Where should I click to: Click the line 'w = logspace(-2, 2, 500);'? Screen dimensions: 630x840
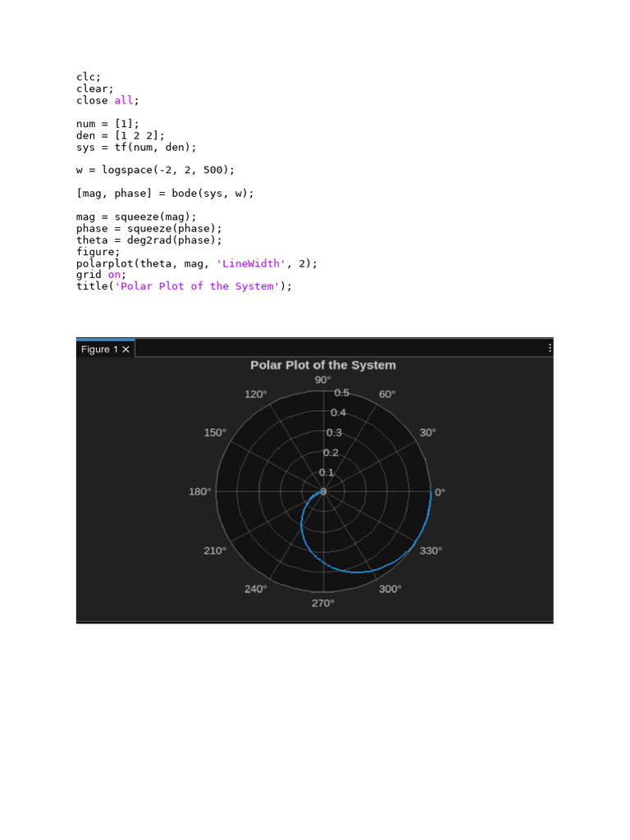click(155, 171)
